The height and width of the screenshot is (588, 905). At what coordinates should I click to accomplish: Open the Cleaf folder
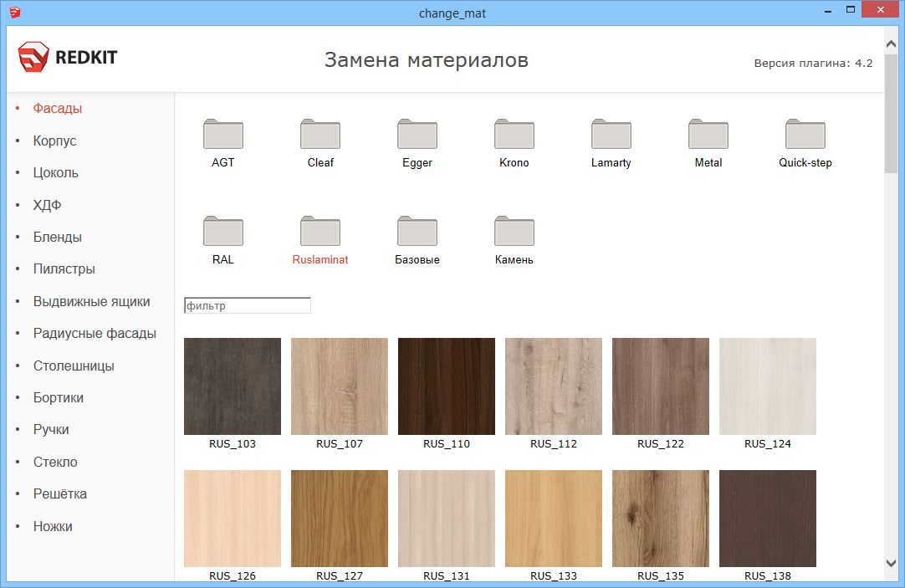tap(320, 143)
